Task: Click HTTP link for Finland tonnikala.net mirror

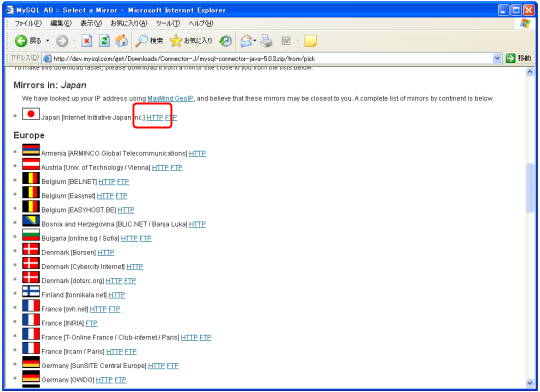Action: pyautogui.click(x=117, y=295)
